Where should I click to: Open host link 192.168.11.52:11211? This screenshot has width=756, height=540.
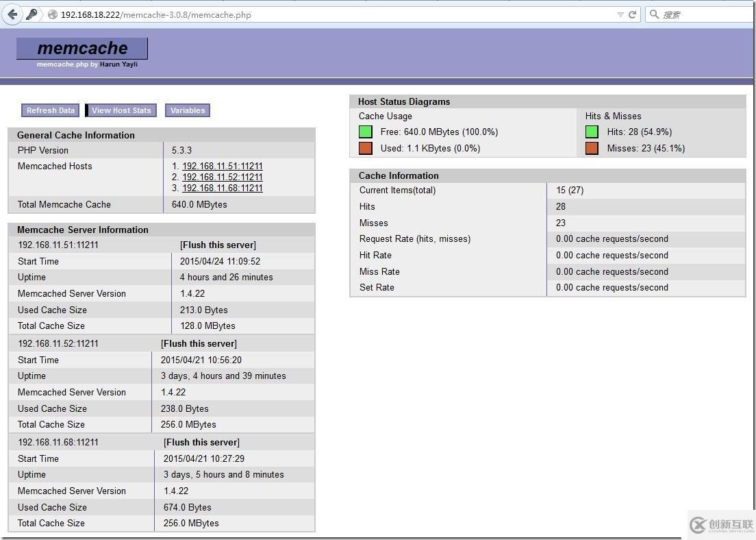pyautogui.click(x=223, y=177)
